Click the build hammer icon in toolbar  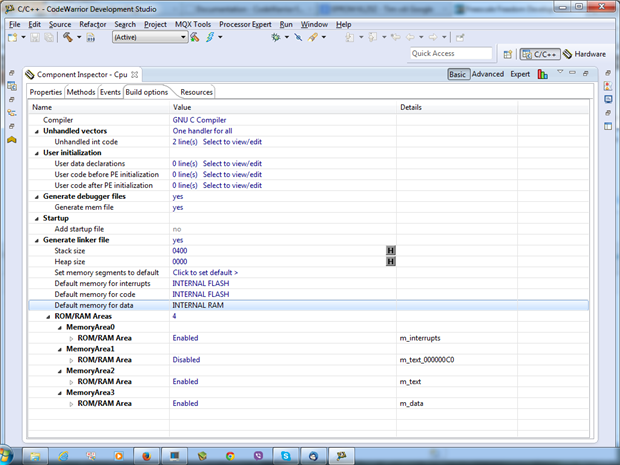tap(70, 37)
